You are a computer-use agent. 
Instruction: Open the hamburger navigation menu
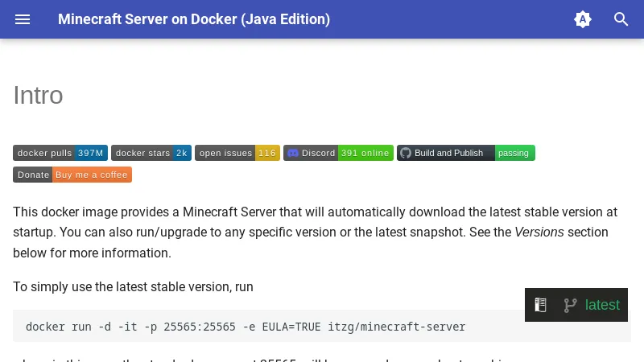pos(23,19)
